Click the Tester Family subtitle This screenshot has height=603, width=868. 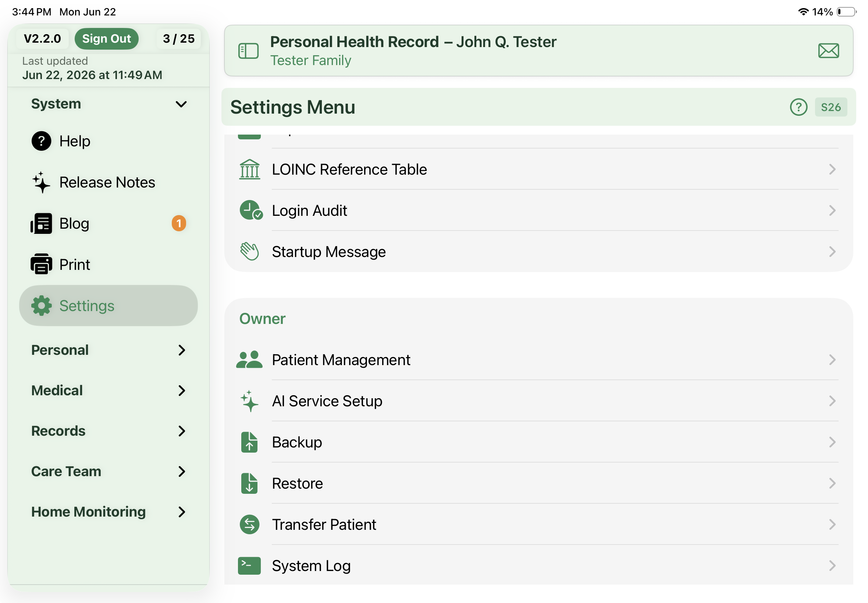[310, 60]
